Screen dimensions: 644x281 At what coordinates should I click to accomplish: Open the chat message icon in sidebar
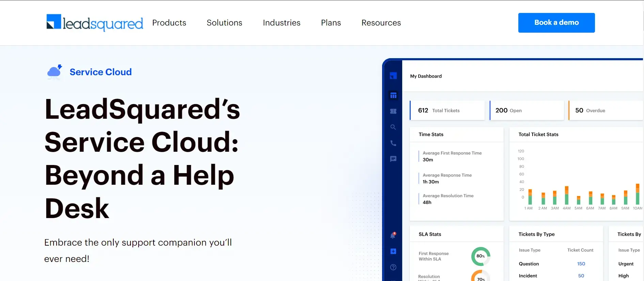[393, 159]
